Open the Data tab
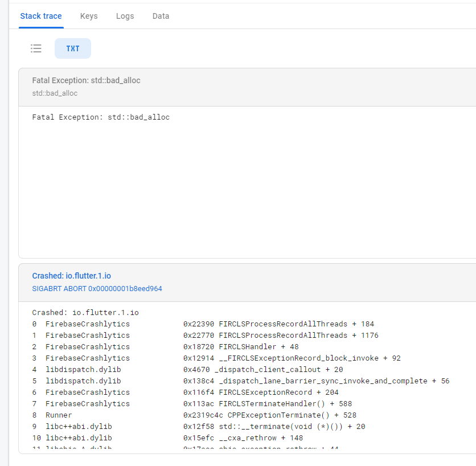476x466 pixels. pyautogui.click(x=161, y=16)
